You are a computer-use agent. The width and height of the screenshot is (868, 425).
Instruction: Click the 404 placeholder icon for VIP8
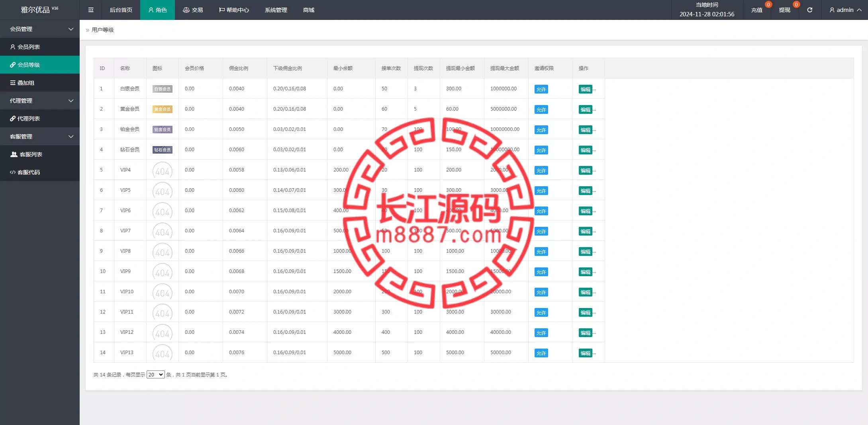click(x=163, y=251)
